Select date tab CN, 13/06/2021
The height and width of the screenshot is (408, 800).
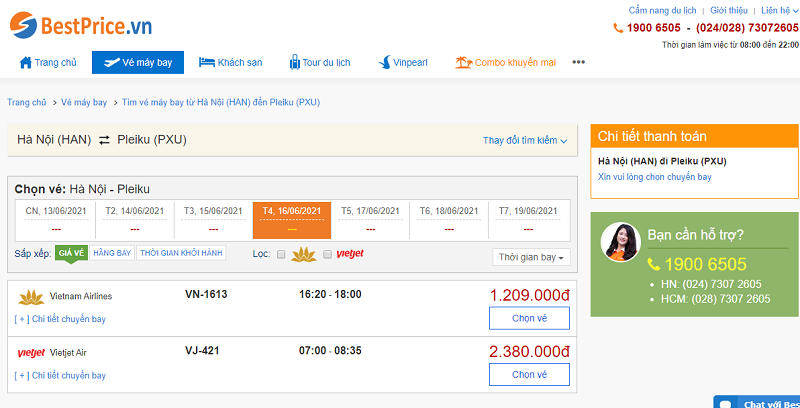coord(56,220)
